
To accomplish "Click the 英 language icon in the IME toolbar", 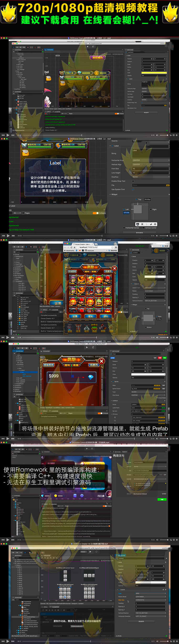I will pyautogui.click(x=142, y=224).
